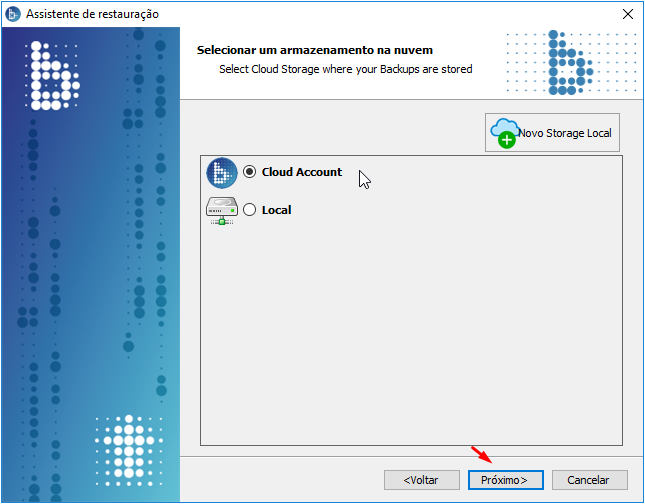Click the Local label text

[x=276, y=210]
